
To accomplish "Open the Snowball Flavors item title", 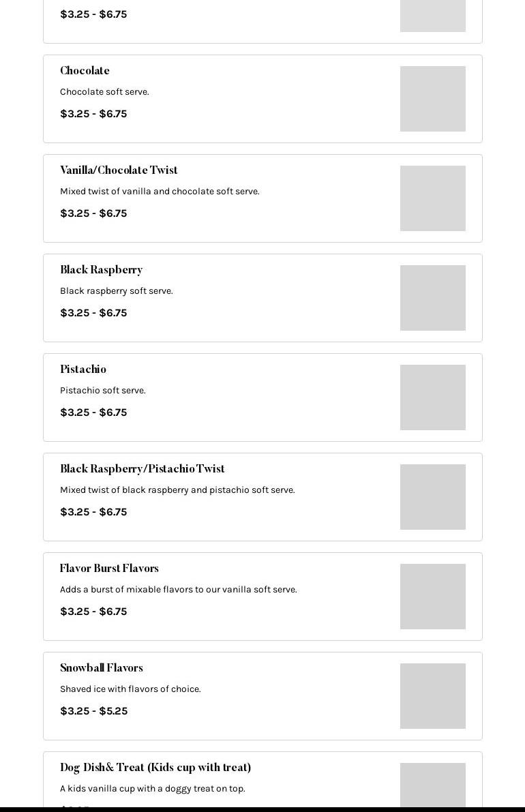I will pos(102,667).
